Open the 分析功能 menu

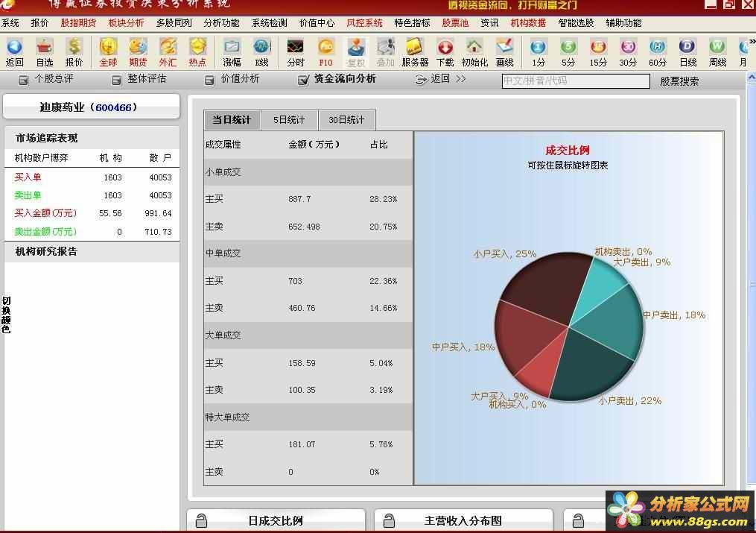point(221,22)
